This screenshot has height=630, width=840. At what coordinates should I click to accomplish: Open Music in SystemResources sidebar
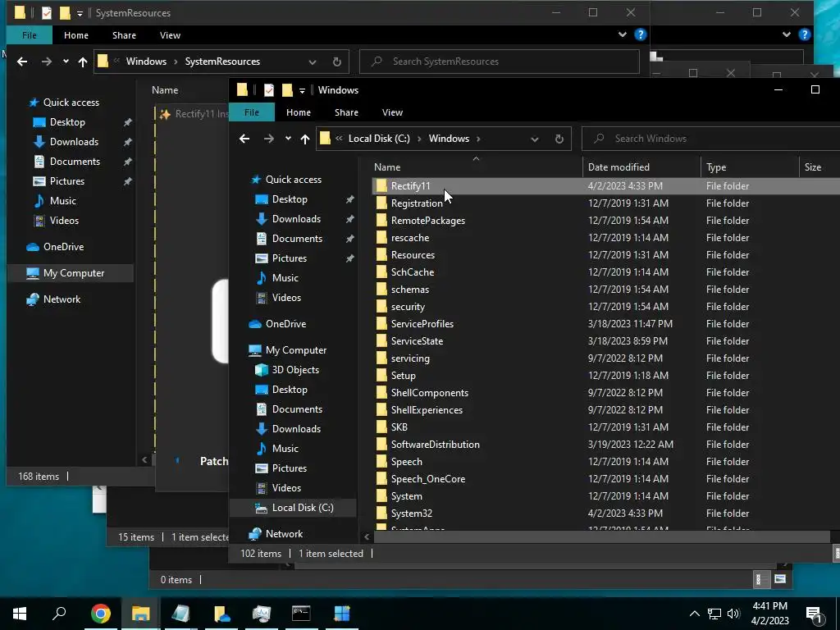click(x=62, y=201)
